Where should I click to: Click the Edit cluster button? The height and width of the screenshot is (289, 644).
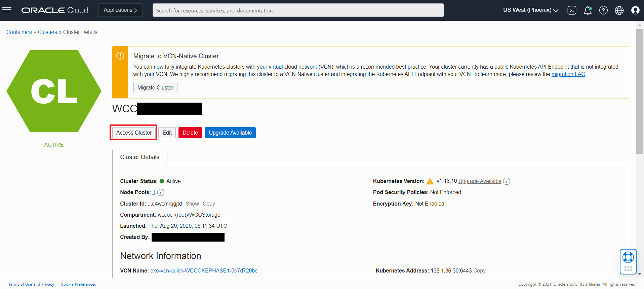click(x=167, y=133)
